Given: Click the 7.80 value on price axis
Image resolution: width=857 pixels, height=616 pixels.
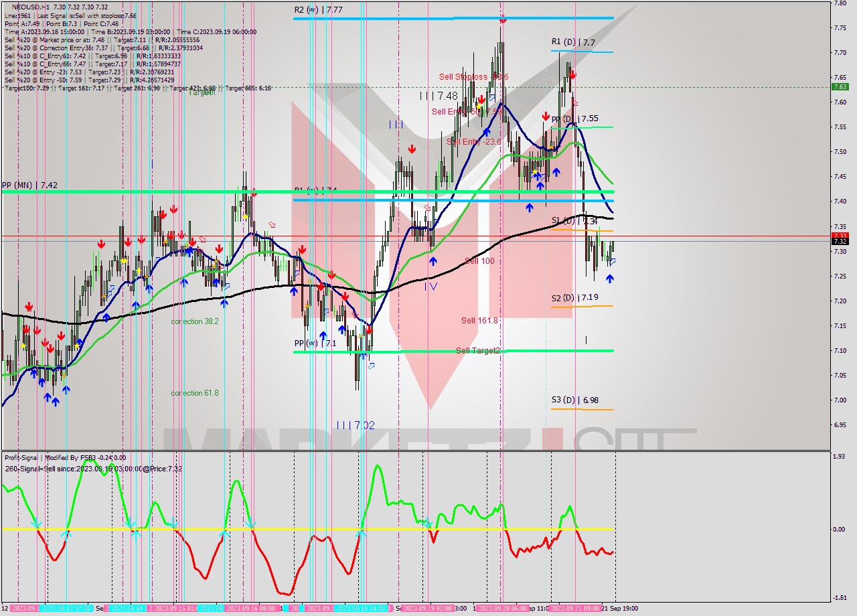Looking at the screenshot, I should pos(840,3).
